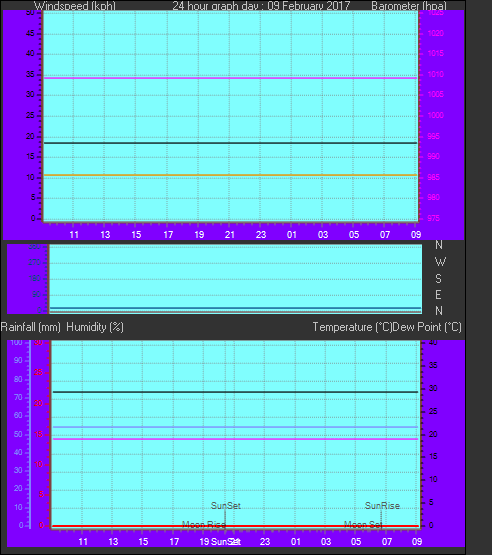Click the SunSet marker label
Image resolution: width=492 pixels, height=555 pixels.
tap(225, 506)
